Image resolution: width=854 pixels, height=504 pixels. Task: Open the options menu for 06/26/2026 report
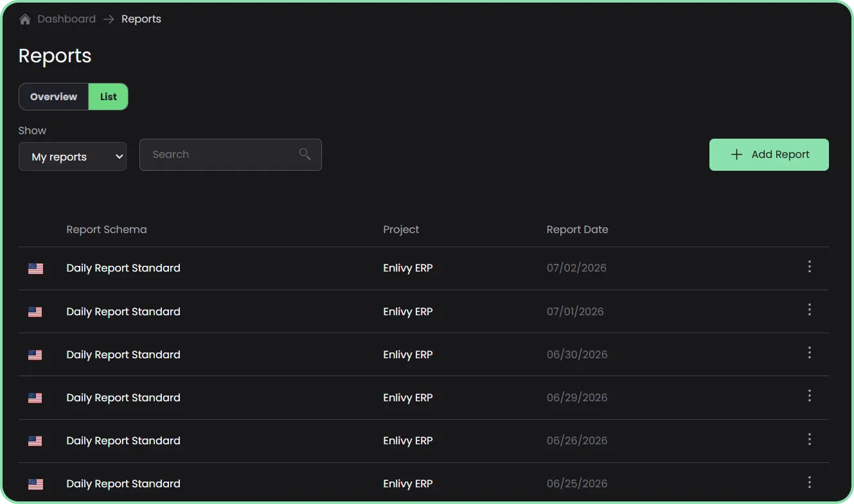[810, 439]
